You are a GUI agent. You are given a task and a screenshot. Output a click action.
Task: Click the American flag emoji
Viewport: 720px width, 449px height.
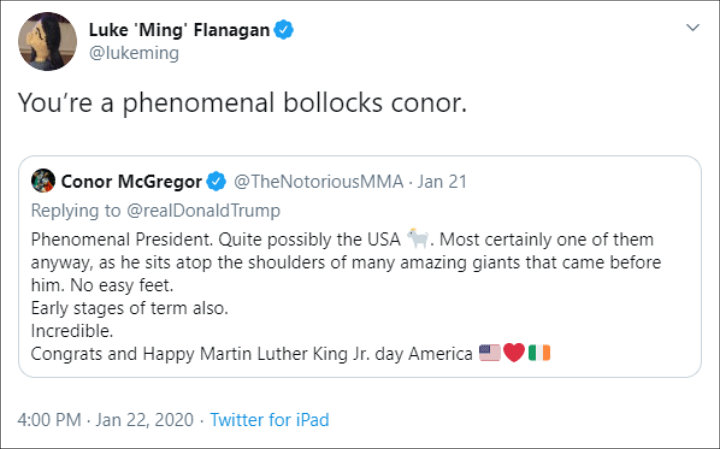tap(489, 353)
